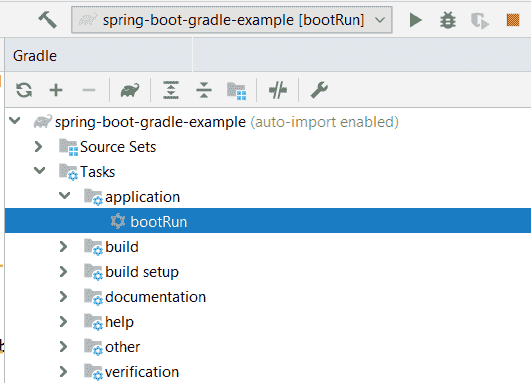Select the documentation folder

pyautogui.click(x=155, y=297)
